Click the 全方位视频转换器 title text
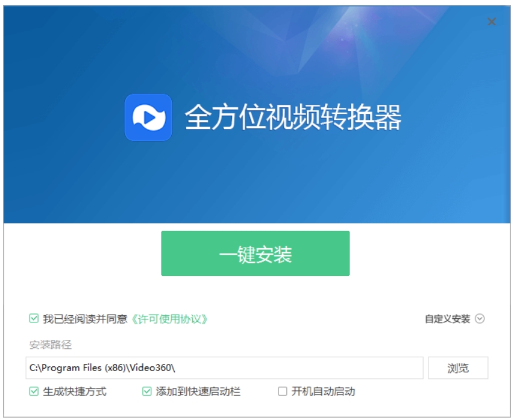The image size is (514, 420). click(293, 118)
